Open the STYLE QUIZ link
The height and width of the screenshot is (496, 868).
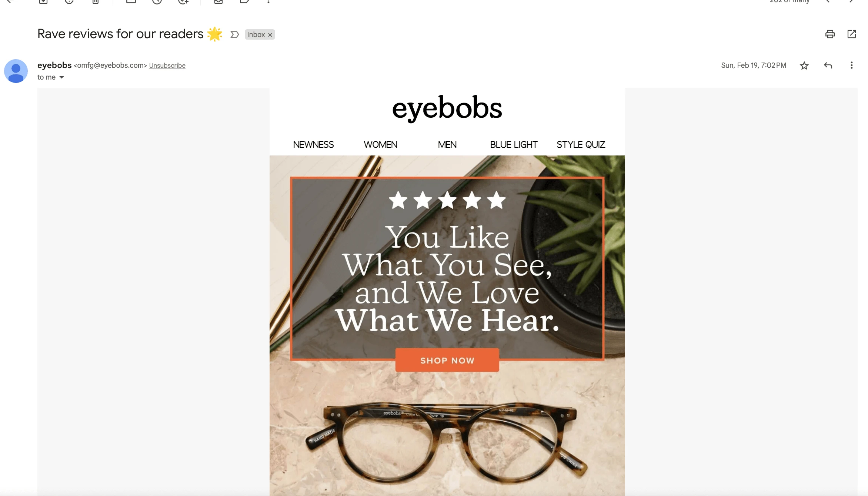[x=581, y=145]
